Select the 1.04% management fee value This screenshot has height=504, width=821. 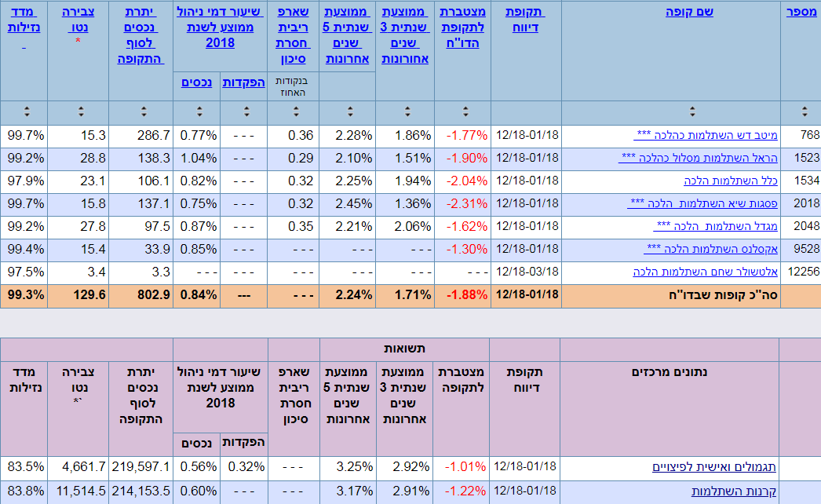coord(199,159)
